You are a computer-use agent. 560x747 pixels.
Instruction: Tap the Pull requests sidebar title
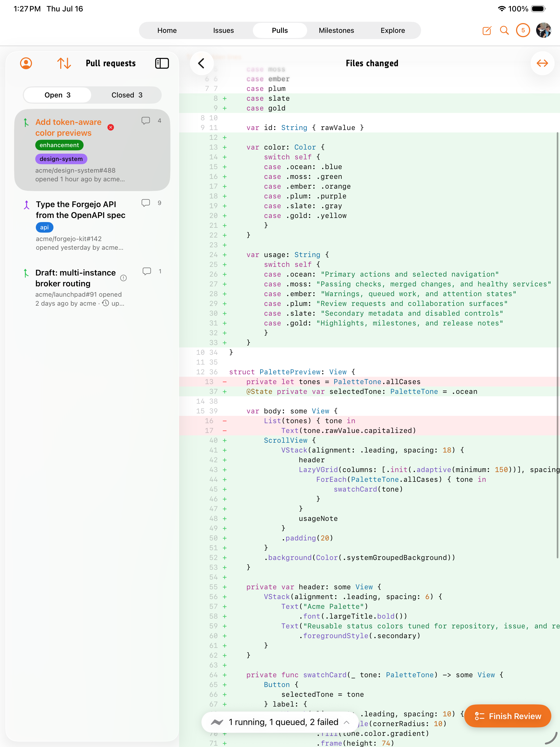click(111, 63)
